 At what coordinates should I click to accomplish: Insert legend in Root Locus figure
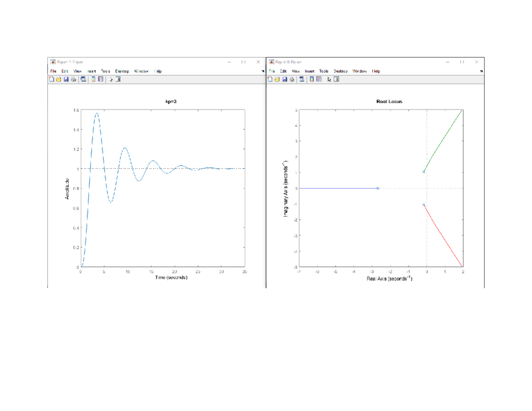click(319, 79)
